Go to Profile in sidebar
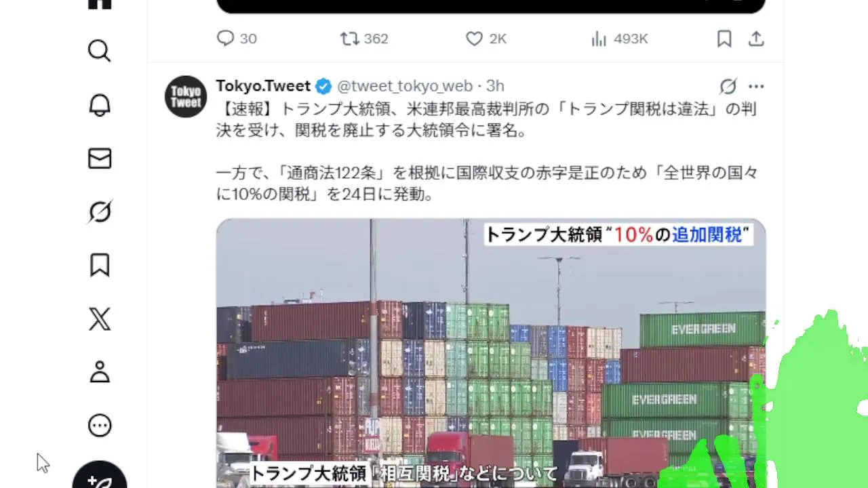Viewport: 868px width, 488px height. coord(100,372)
